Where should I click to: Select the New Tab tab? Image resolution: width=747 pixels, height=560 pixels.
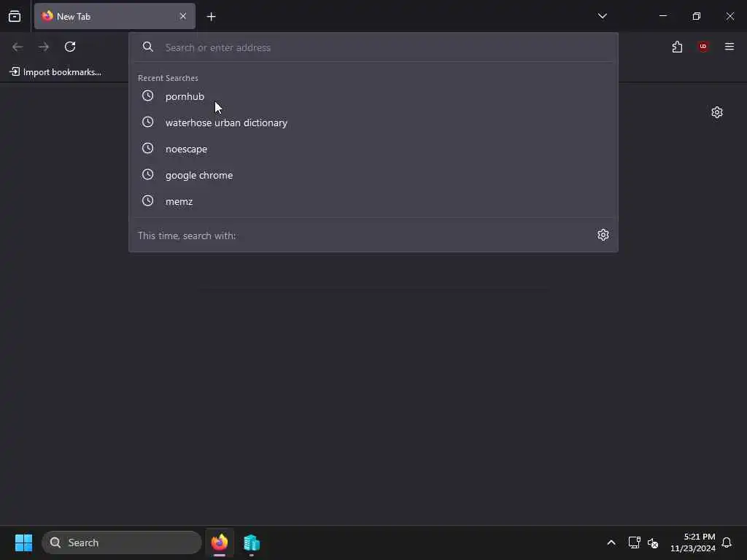[115, 16]
